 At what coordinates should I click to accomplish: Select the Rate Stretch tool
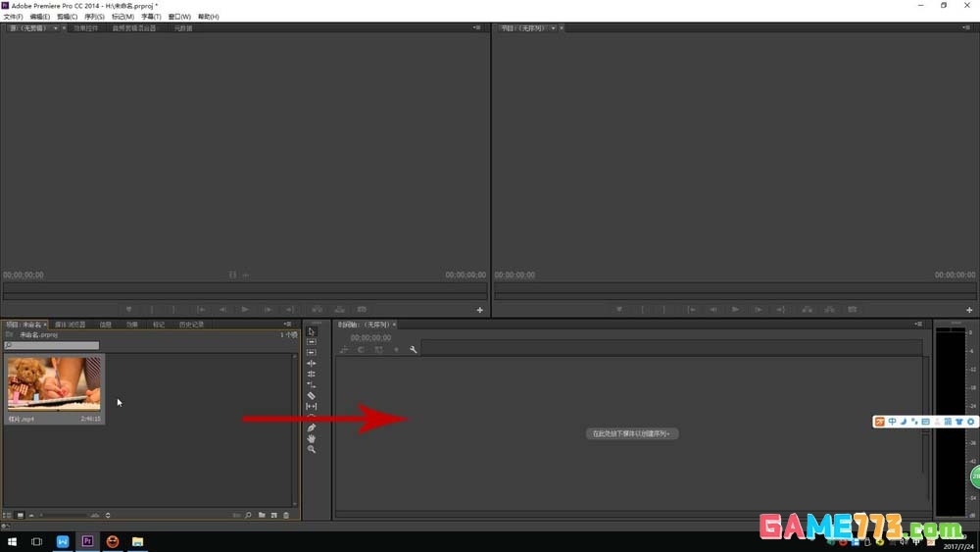point(312,384)
